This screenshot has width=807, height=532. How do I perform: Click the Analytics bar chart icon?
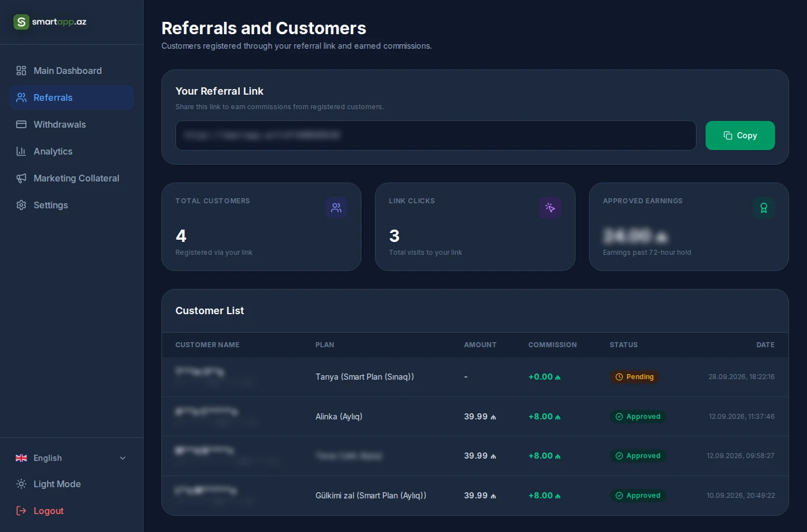point(21,151)
